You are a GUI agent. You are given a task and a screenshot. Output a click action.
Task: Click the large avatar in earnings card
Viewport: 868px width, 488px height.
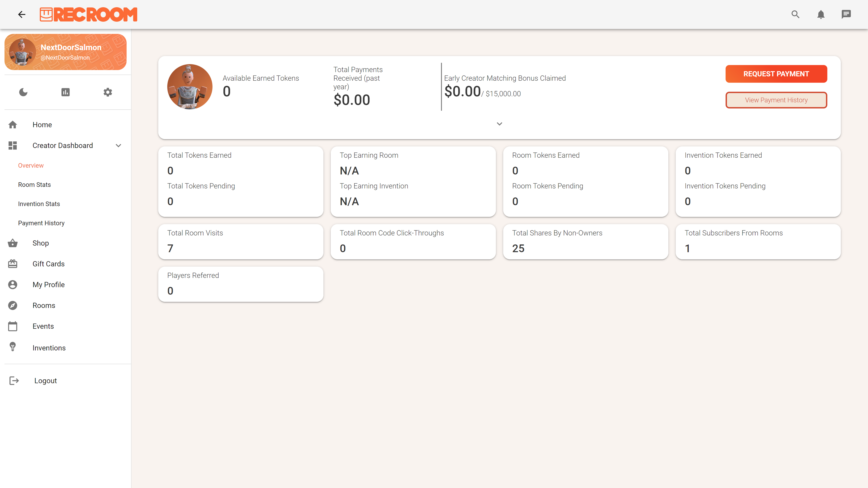[190, 87]
